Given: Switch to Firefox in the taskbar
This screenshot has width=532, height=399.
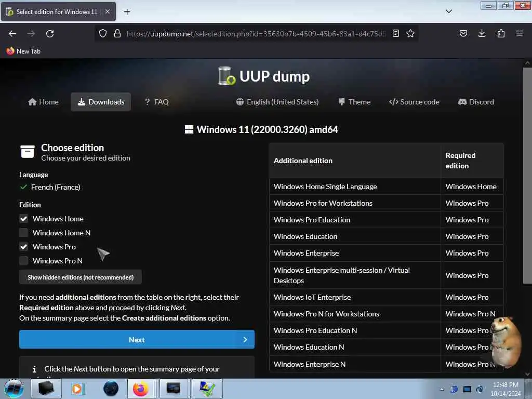Looking at the screenshot, I should coord(140,389).
